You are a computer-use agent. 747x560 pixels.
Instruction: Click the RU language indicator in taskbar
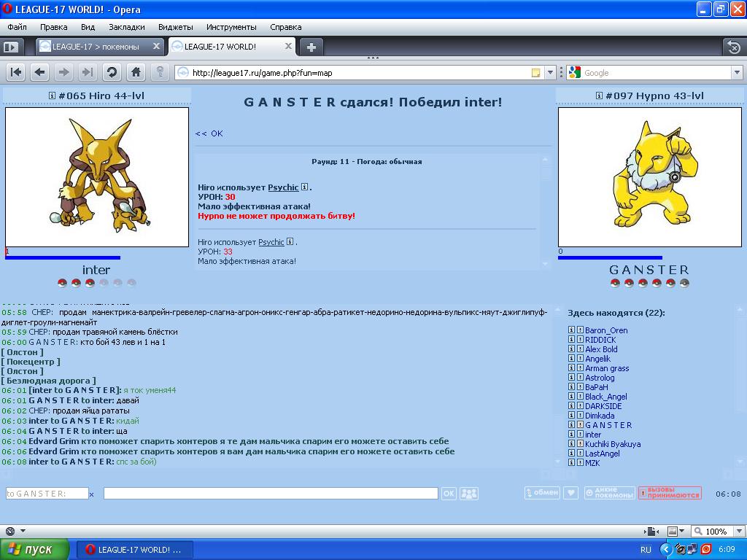[x=646, y=550]
